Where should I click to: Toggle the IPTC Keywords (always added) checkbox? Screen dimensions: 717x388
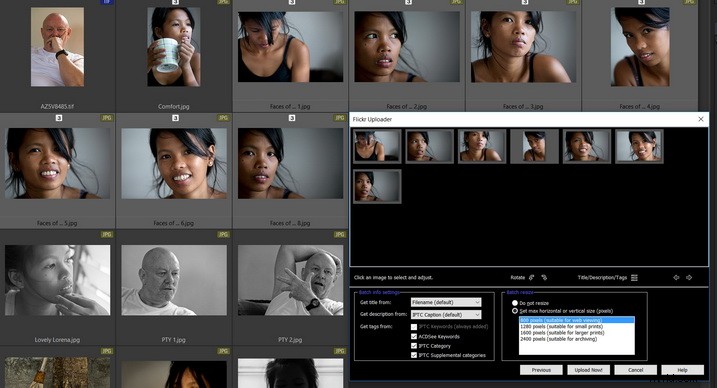pos(414,327)
